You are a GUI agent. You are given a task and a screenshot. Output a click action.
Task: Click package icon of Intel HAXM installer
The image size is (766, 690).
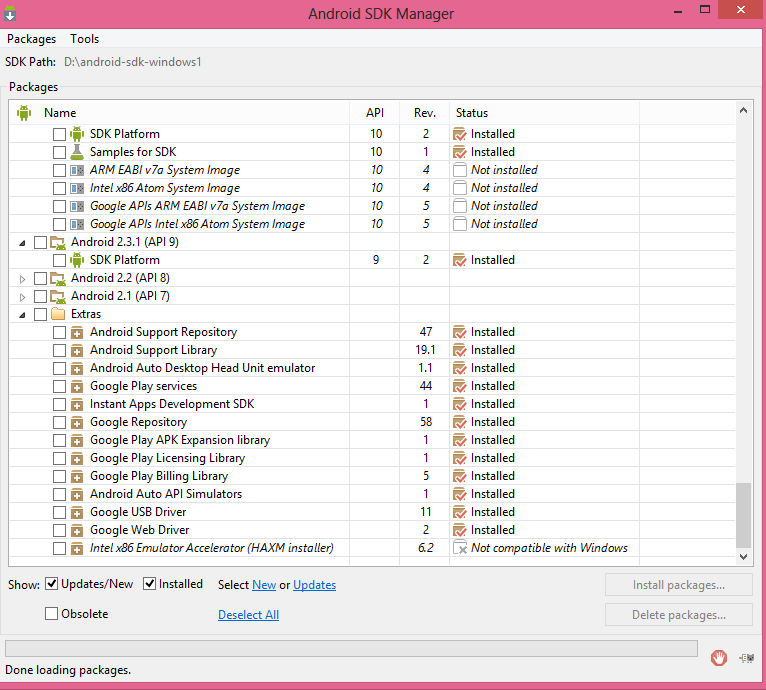point(77,549)
